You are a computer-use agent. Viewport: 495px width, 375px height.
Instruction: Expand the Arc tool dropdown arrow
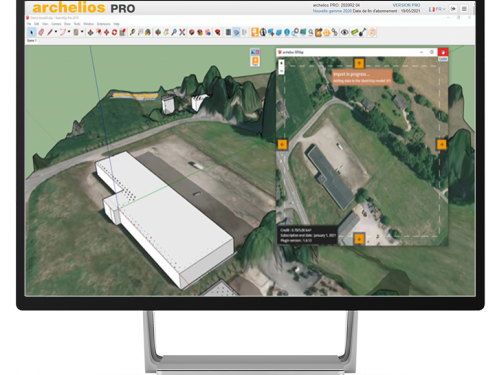click(69, 32)
